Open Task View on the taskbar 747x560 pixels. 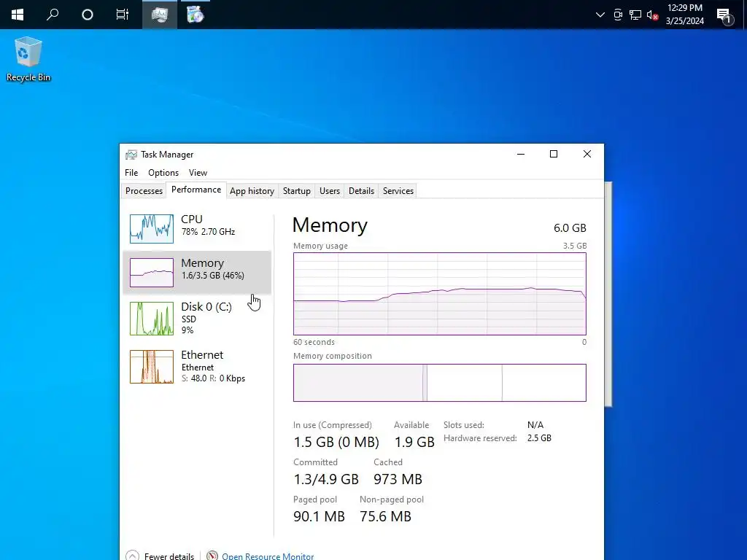[x=123, y=15]
